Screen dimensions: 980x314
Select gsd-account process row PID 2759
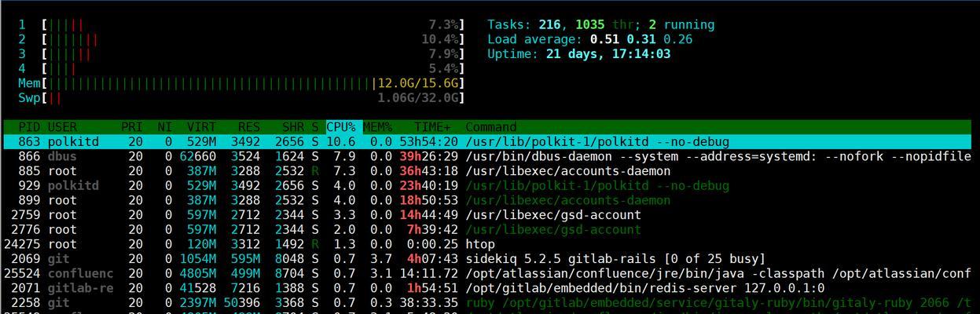click(x=487, y=215)
